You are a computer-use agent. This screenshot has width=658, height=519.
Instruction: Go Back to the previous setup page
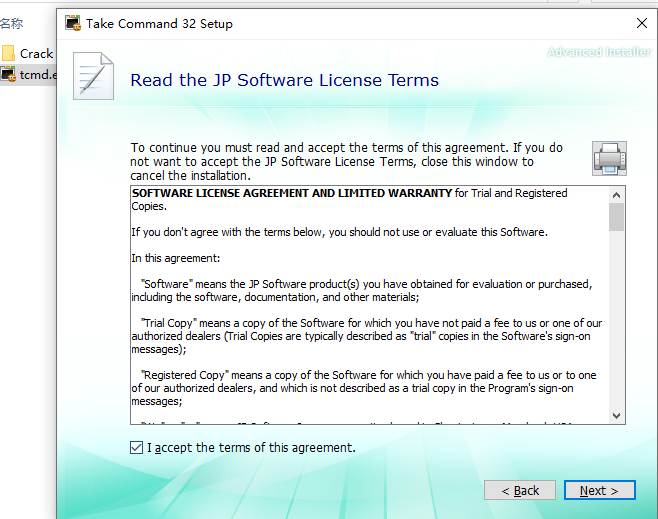tap(520, 490)
